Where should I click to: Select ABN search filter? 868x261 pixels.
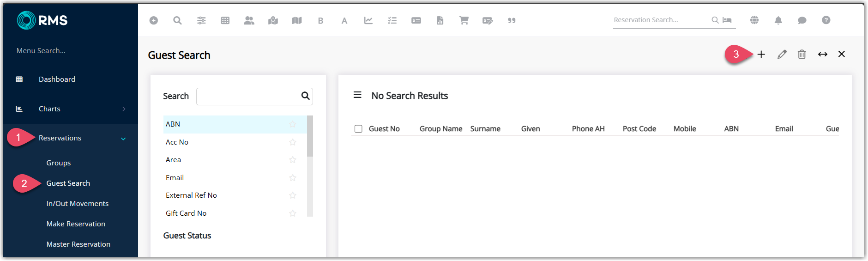point(235,124)
